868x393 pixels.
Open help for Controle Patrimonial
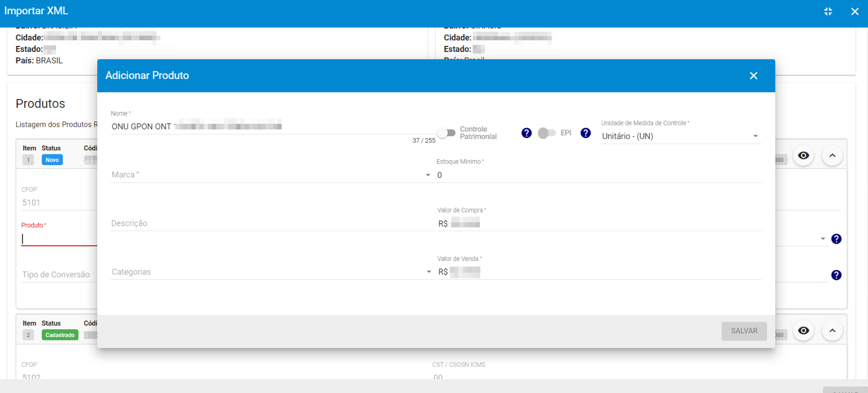pos(527,133)
